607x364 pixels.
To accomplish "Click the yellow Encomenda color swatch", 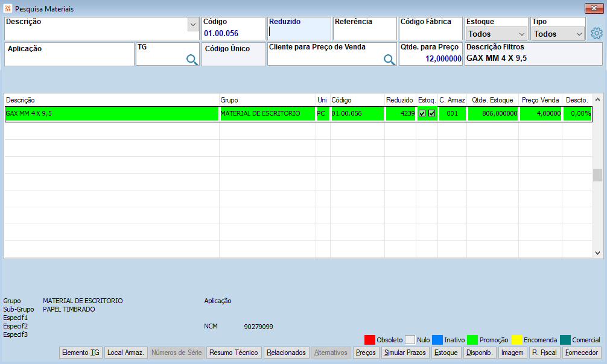I will click(x=517, y=340).
